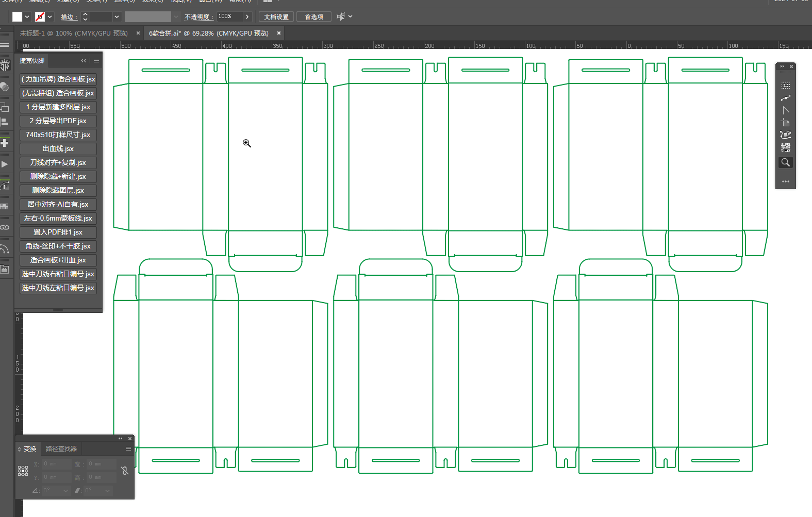Click the gray variable width profile bar
The height and width of the screenshot is (517, 812).
147,16
